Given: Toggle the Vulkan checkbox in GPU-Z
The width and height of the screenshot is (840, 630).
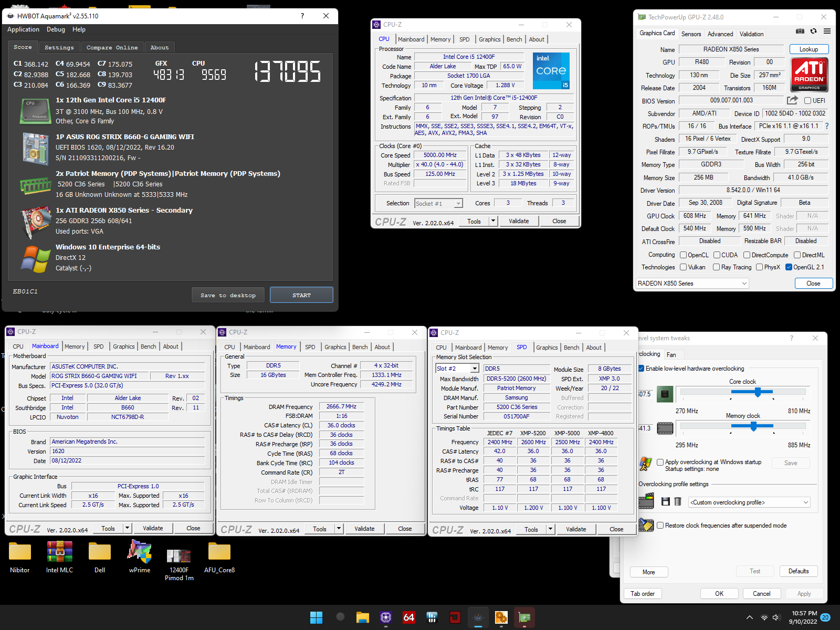Looking at the screenshot, I should click(683, 267).
